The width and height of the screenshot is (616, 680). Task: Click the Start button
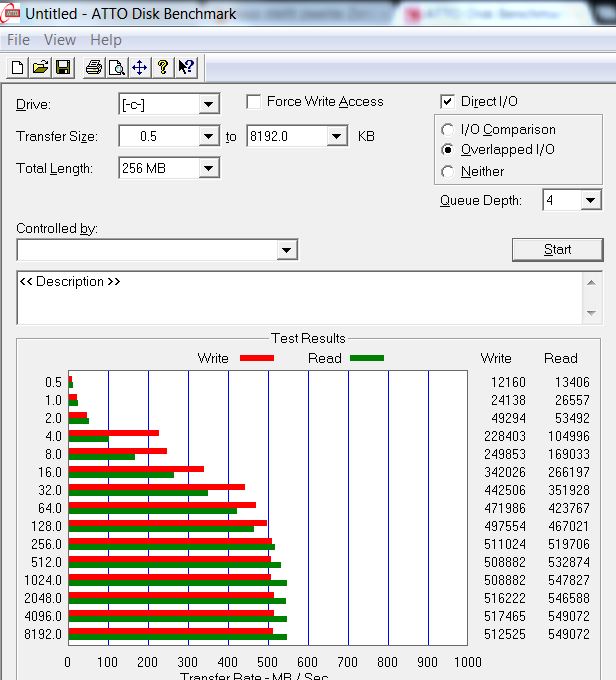point(557,250)
